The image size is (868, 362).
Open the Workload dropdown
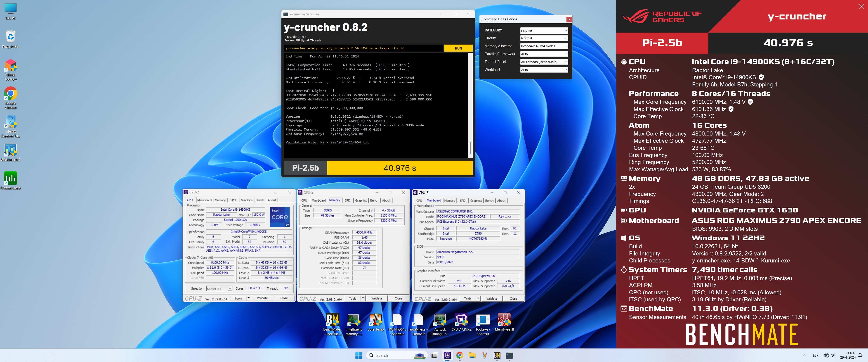(544, 70)
